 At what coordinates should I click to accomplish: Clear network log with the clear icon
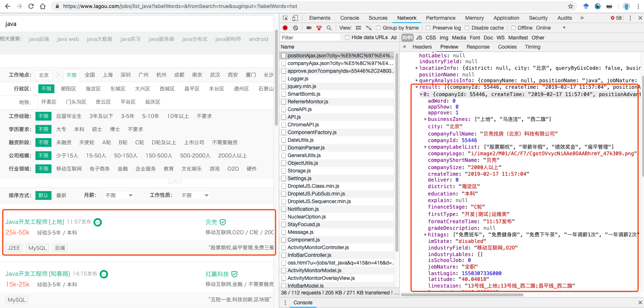(295, 28)
